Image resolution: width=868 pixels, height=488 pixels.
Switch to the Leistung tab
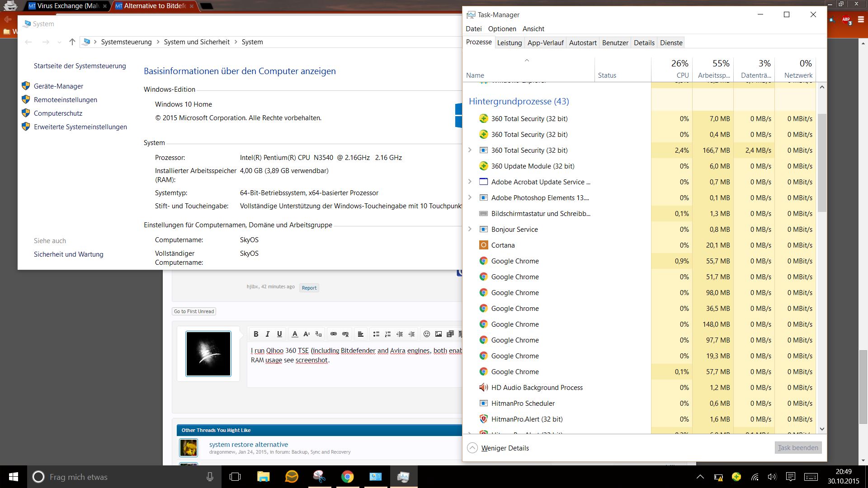[x=509, y=42]
